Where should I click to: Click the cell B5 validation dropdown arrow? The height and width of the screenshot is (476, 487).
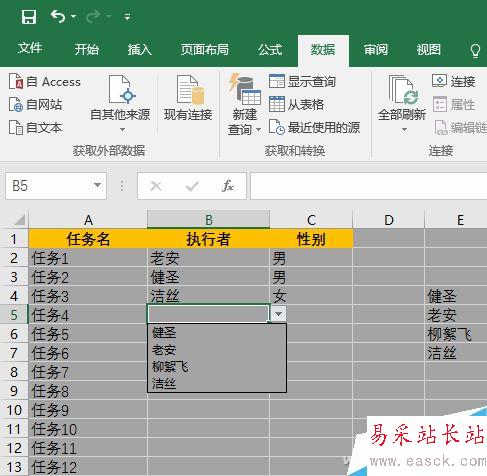pyautogui.click(x=278, y=314)
